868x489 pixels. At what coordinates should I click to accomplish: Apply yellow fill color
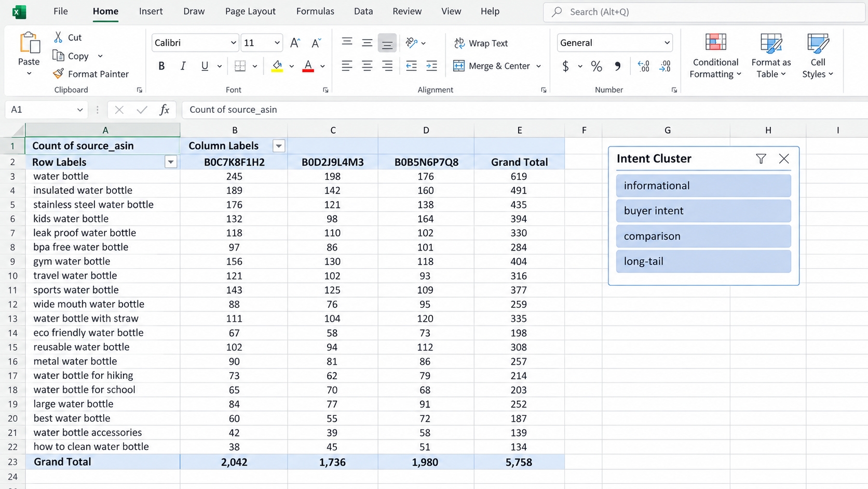click(277, 66)
